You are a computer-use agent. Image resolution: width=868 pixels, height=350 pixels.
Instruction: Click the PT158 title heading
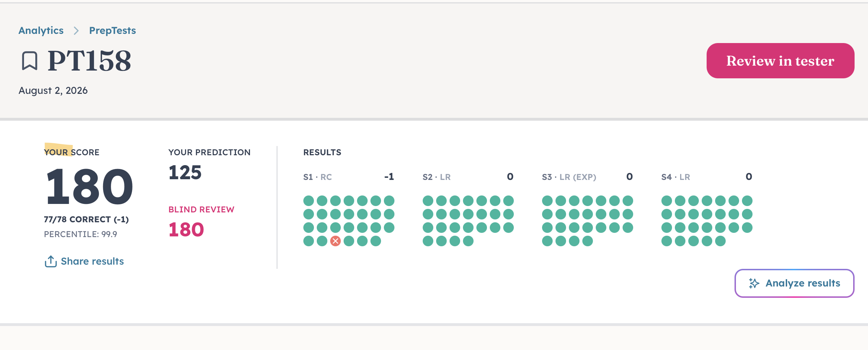89,61
